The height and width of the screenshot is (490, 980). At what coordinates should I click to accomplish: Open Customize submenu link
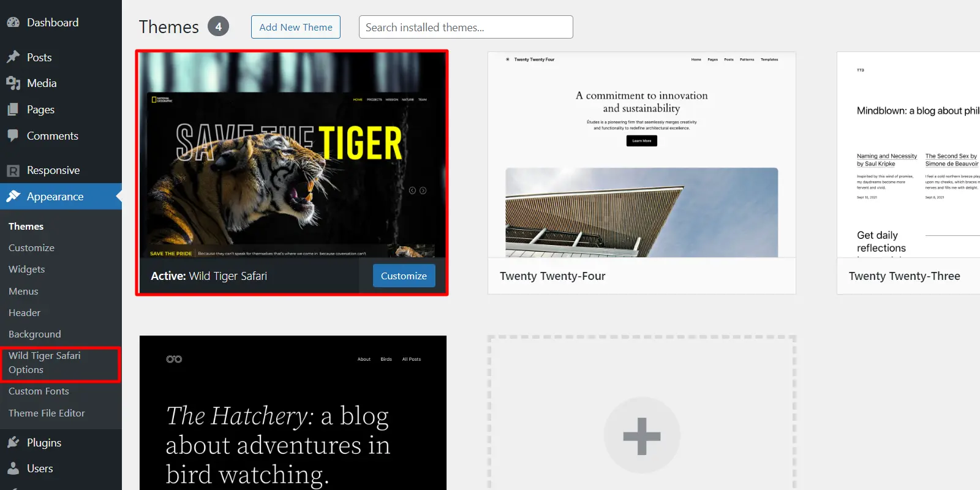pos(31,247)
